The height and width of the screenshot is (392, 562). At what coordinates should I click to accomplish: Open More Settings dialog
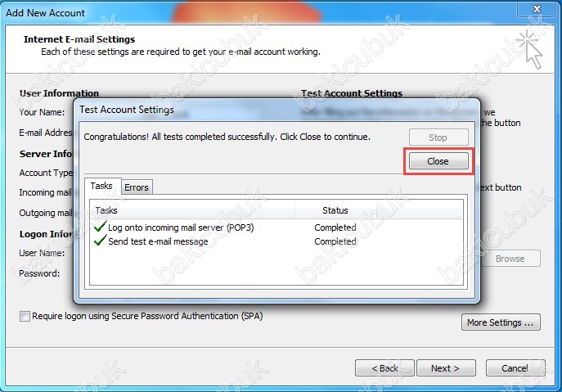tap(502, 322)
